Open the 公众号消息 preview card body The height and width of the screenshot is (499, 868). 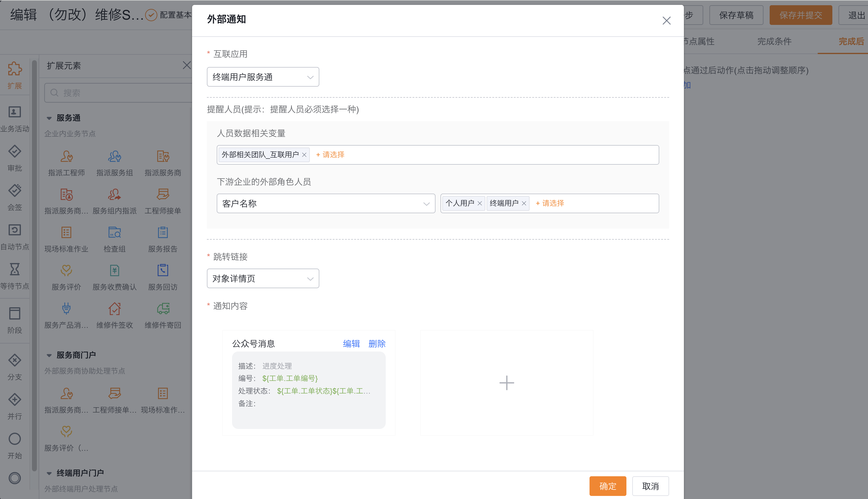(309, 390)
